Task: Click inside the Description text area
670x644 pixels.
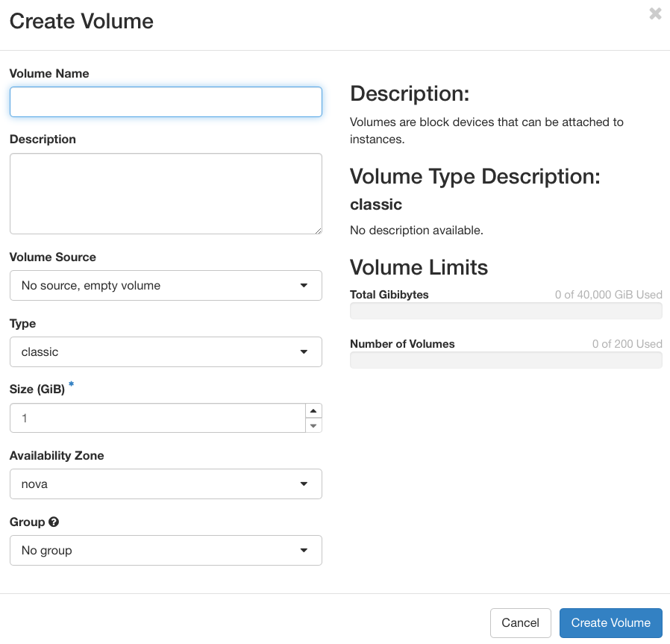Action: [x=166, y=193]
